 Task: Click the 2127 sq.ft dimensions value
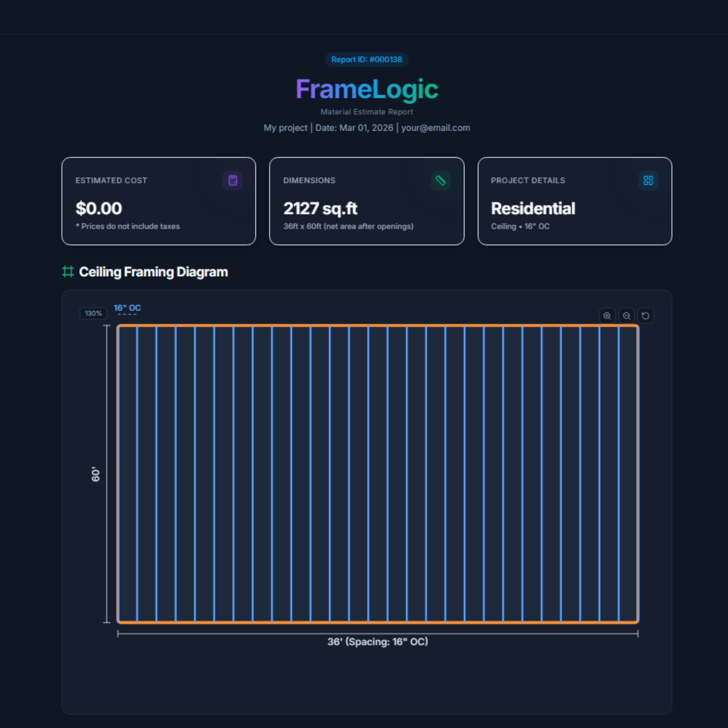[320, 209]
